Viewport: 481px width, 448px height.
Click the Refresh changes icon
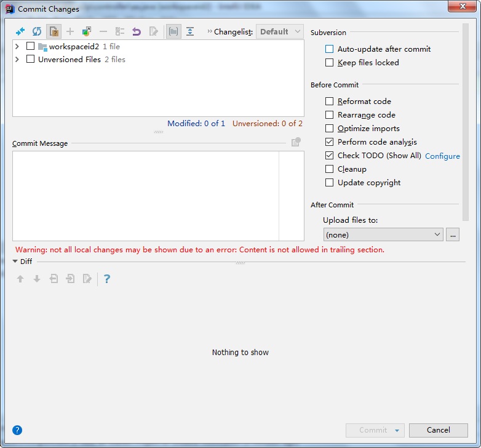coord(37,31)
